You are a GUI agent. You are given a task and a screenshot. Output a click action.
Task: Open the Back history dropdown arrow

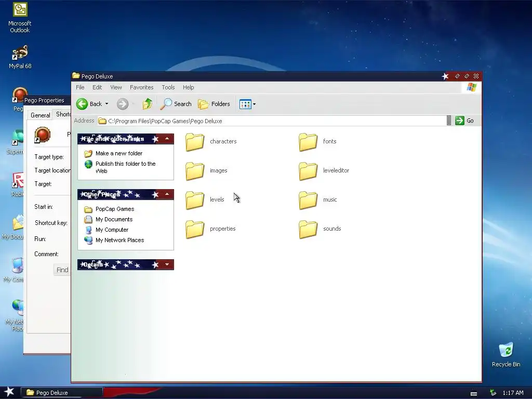107,104
